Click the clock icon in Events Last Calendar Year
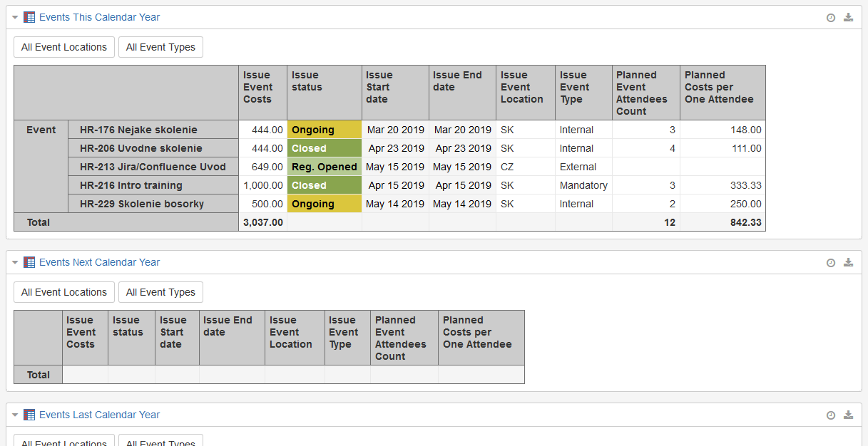 [x=831, y=415]
